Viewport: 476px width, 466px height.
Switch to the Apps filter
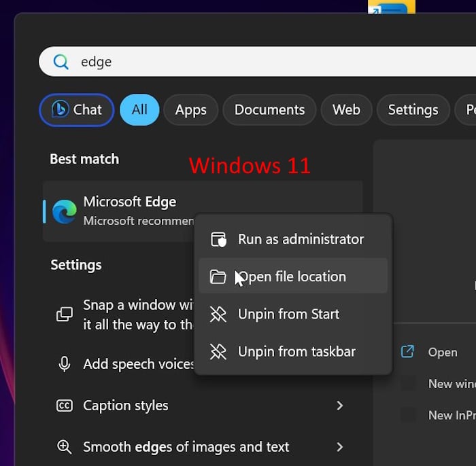[x=190, y=110]
